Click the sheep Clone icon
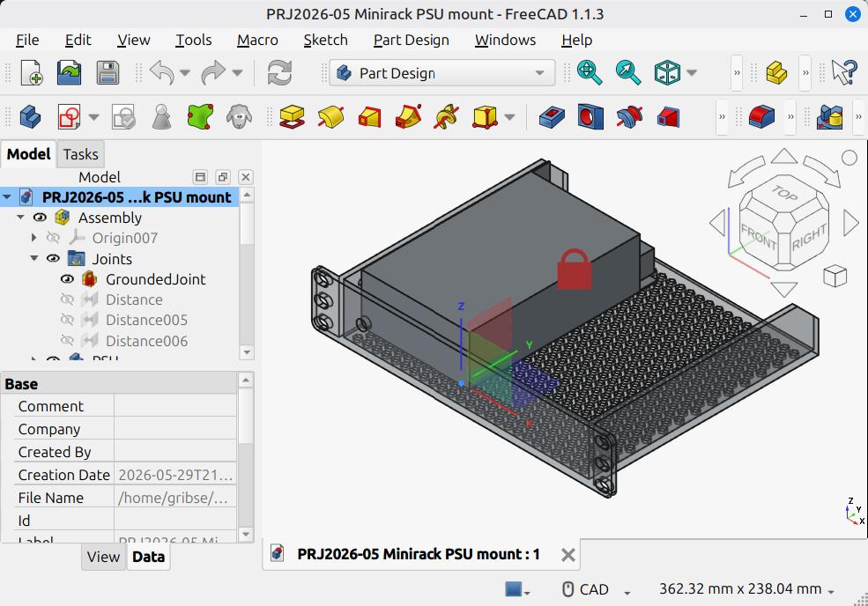This screenshot has height=606, width=868. coord(239,117)
